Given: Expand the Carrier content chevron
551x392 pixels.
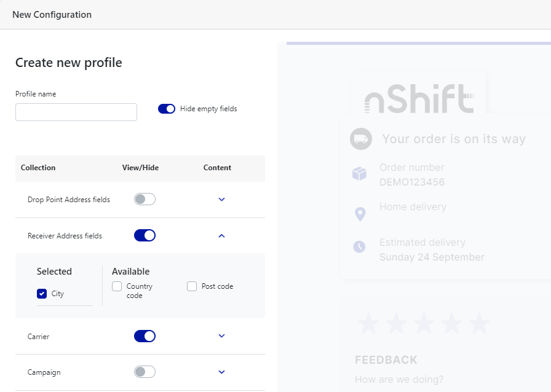Looking at the screenshot, I should coord(222,336).
